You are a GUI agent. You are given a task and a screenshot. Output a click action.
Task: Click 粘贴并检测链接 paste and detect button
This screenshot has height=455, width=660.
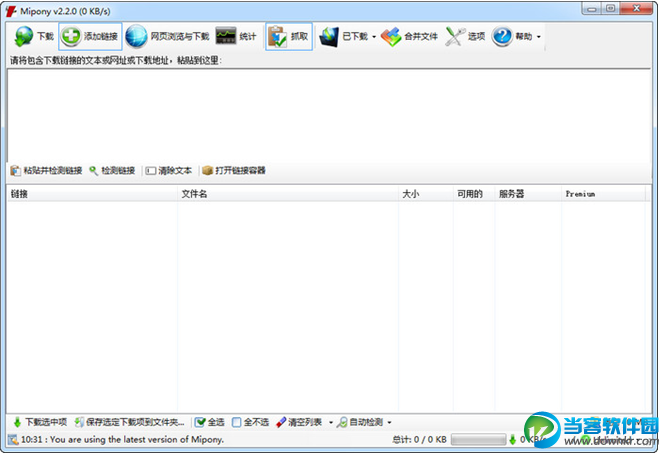pos(46,170)
